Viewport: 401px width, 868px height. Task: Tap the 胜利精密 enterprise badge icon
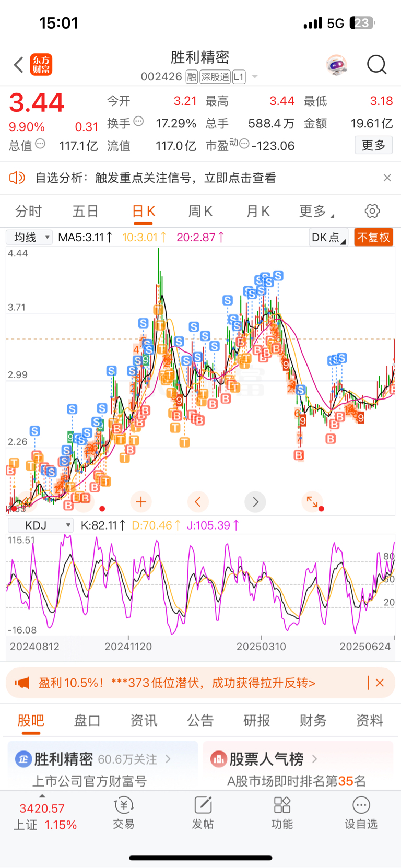coord(23,759)
